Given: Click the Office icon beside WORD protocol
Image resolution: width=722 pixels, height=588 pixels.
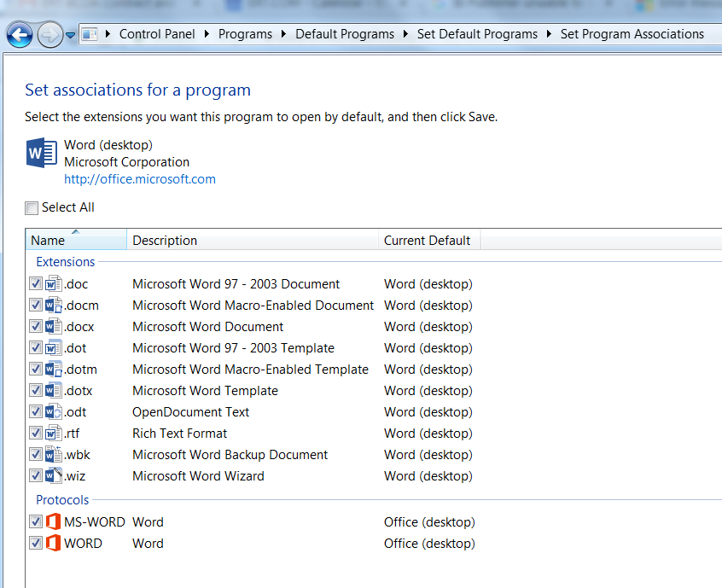Looking at the screenshot, I should click(54, 543).
